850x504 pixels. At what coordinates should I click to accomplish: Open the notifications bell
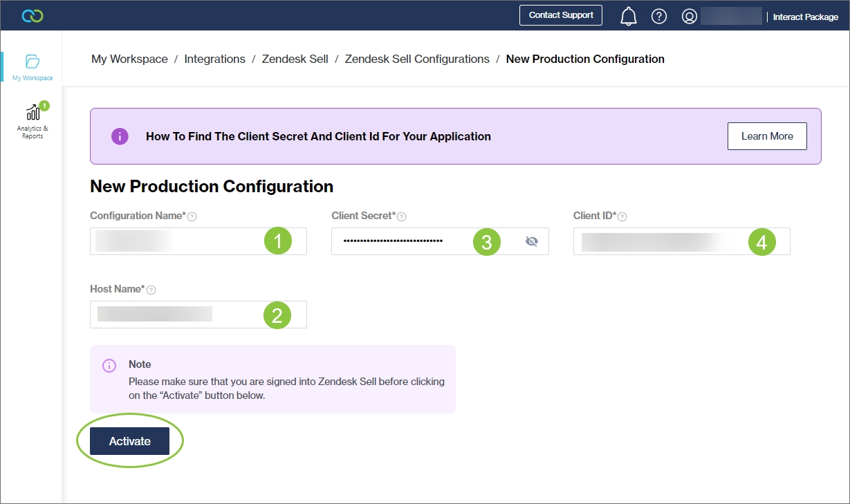(x=628, y=16)
